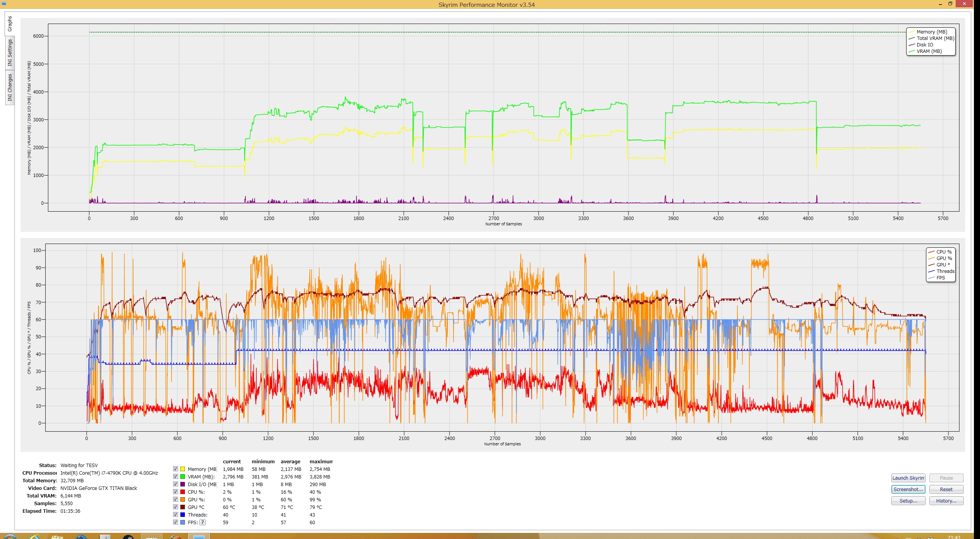
Task: Click the '381 MB' minimum VRAM value
Action: click(x=260, y=477)
